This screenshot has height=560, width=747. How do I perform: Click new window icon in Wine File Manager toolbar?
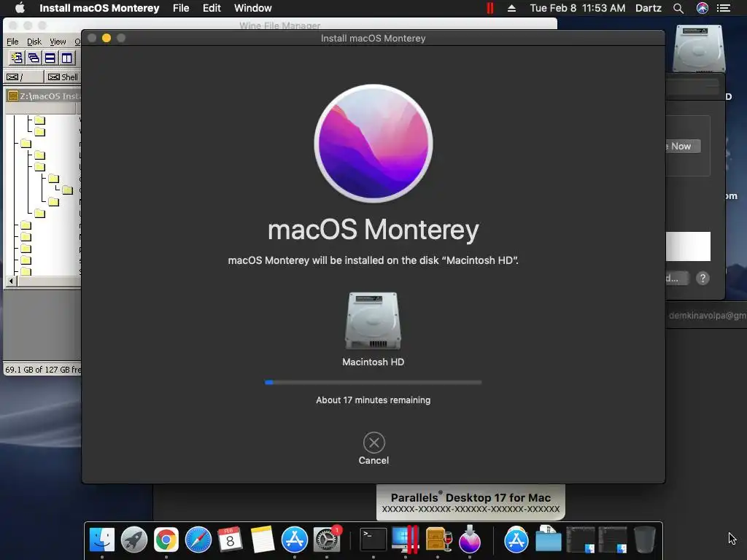click(x=17, y=58)
